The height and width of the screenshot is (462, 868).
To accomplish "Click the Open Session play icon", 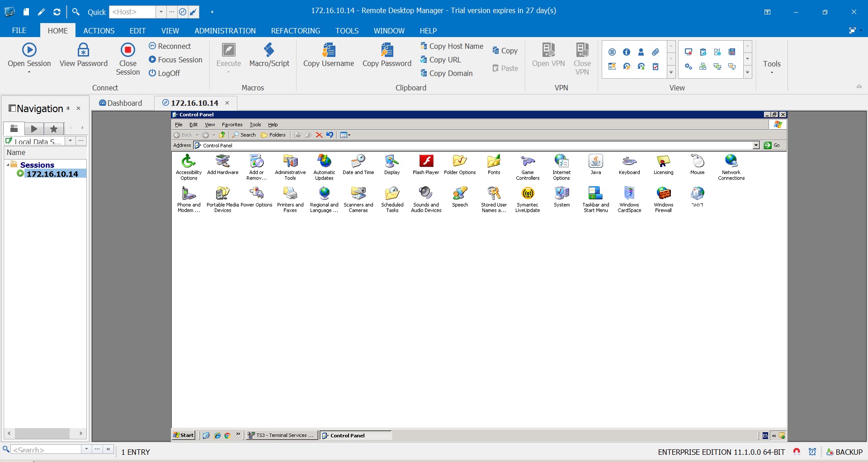I will (x=29, y=49).
